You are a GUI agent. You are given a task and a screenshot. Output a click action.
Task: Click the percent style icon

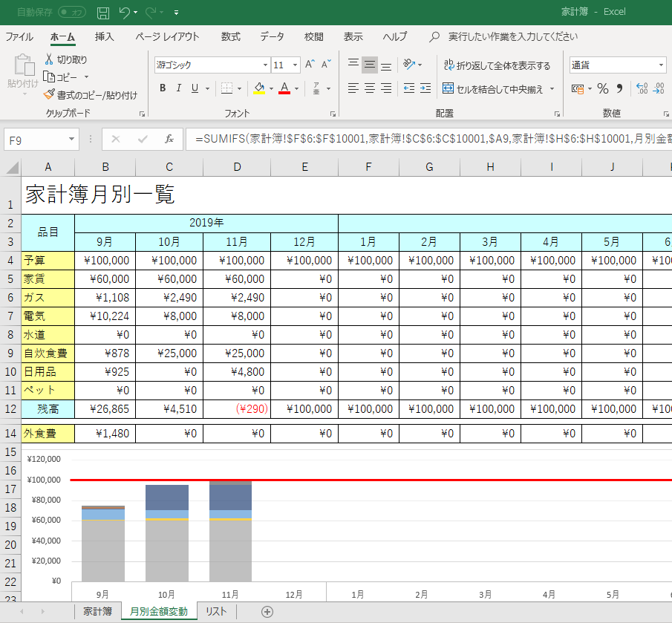(x=602, y=88)
